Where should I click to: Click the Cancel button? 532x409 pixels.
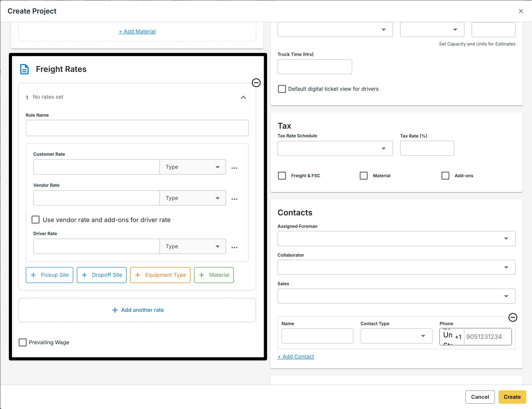click(480, 397)
